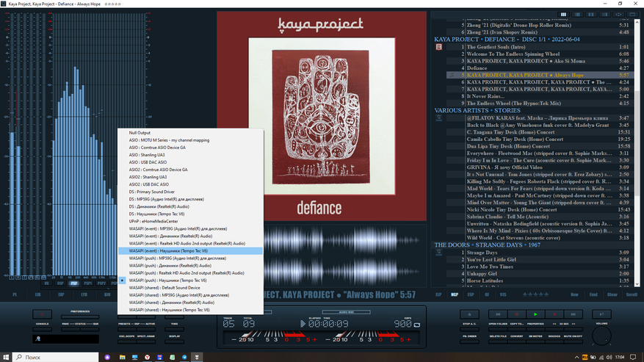
Task: Select the second playlist layout icon
Action: point(577,15)
